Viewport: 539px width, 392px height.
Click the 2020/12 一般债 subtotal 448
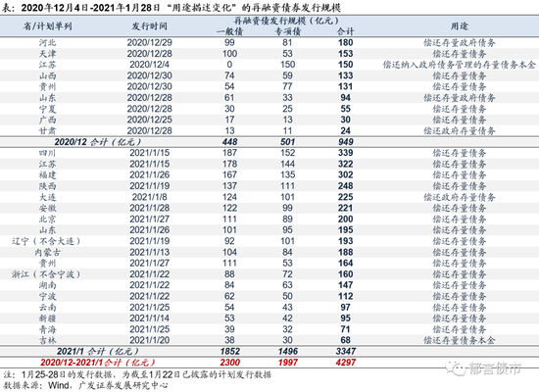229,142
